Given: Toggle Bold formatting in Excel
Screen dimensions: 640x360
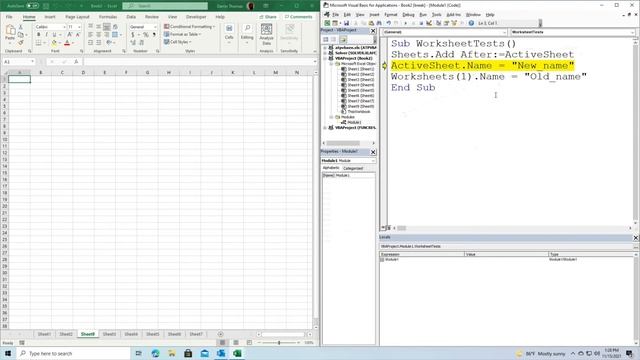Looking at the screenshot, I should point(38,35).
